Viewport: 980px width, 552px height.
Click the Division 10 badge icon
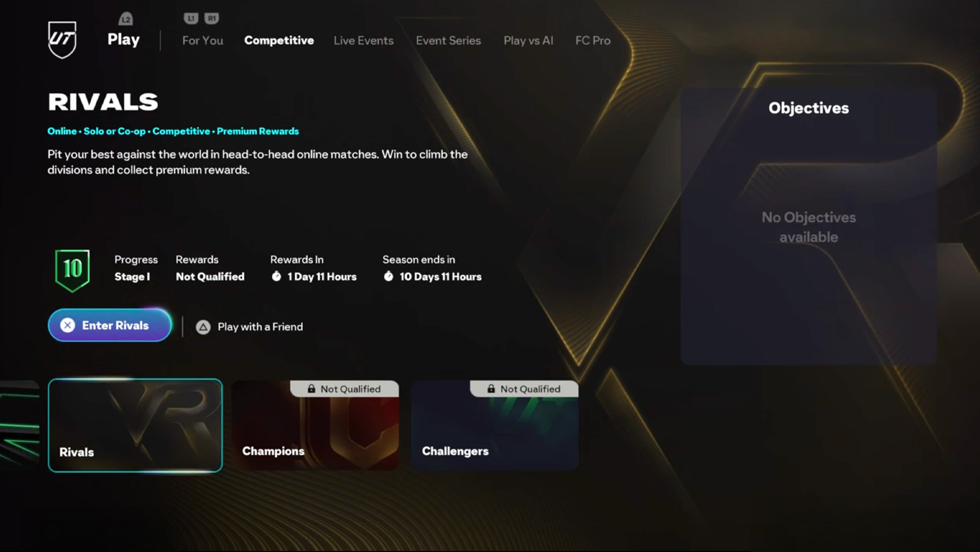(72, 270)
